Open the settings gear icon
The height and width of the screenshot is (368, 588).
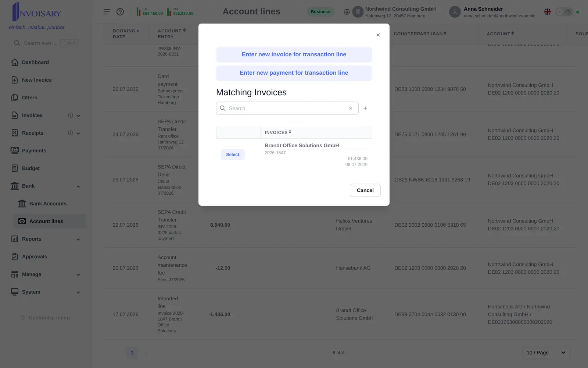point(347,12)
